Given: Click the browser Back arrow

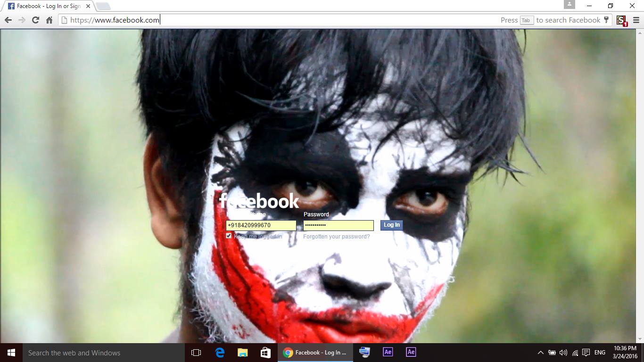Looking at the screenshot, I should (8, 20).
